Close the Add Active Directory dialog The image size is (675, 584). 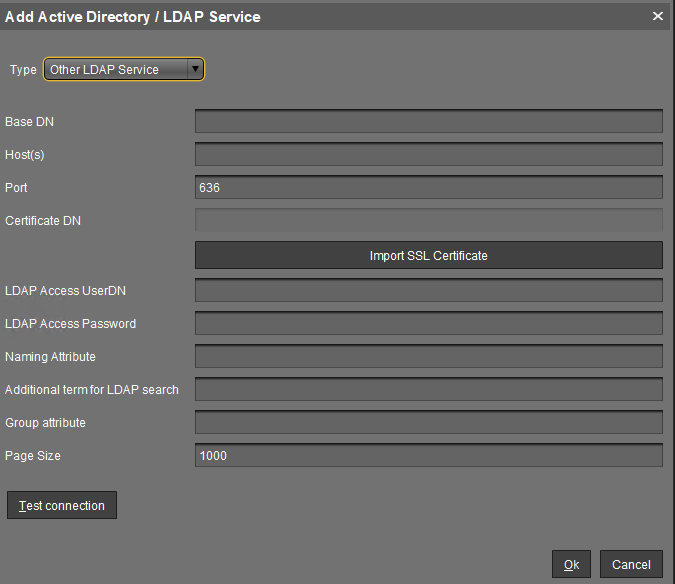pyautogui.click(x=657, y=16)
